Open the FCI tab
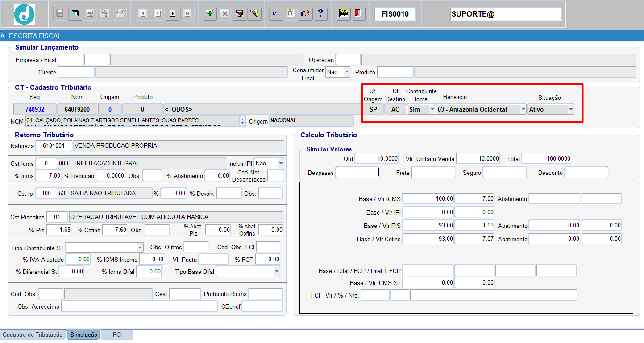Screen dimensions: 644x343 click(x=117, y=335)
